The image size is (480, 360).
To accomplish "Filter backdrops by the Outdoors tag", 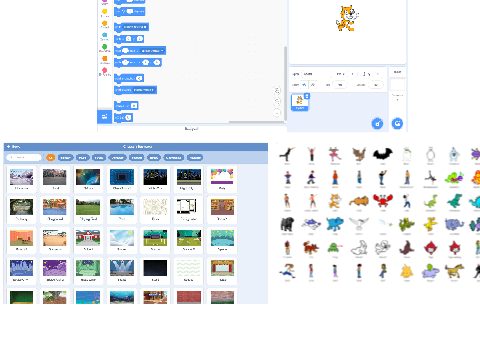I will tap(118, 157).
